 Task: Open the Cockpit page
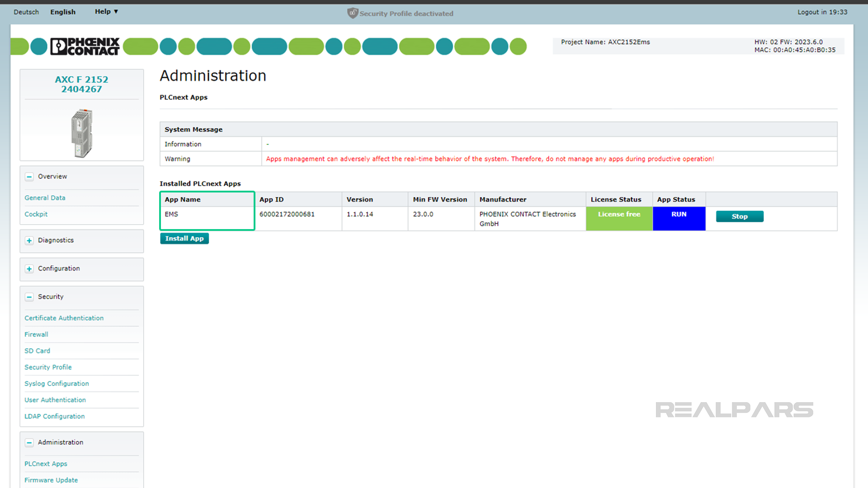[x=36, y=214]
